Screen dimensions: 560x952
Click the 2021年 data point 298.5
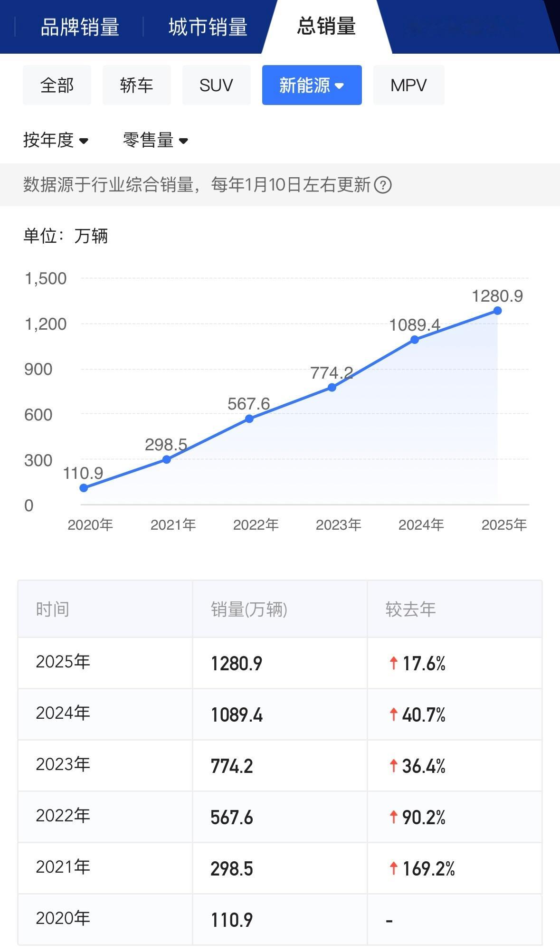[x=167, y=459]
